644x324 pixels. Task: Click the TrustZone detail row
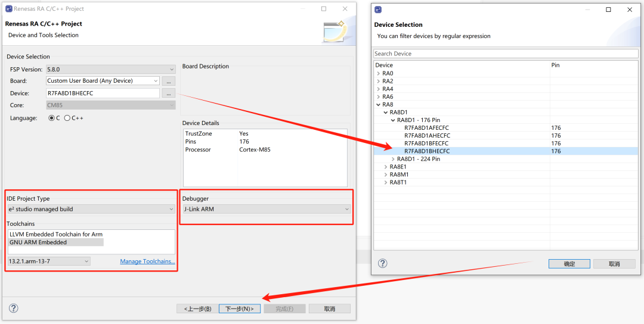point(265,133)
